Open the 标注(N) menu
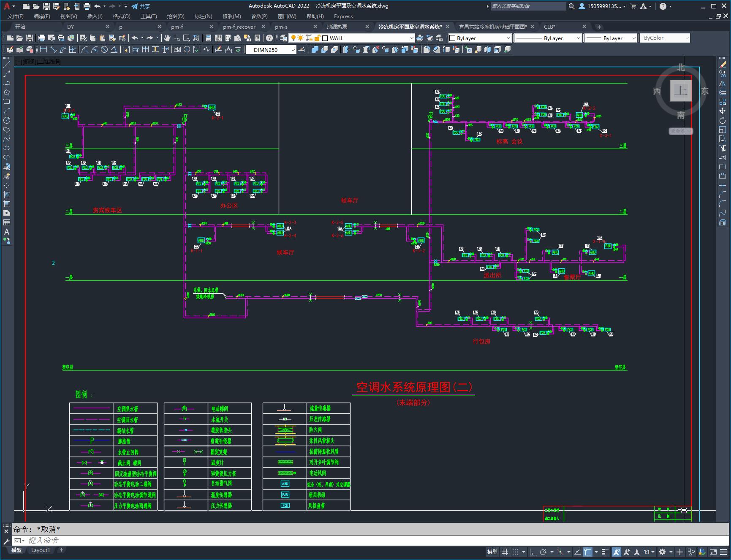 [203, 16]
